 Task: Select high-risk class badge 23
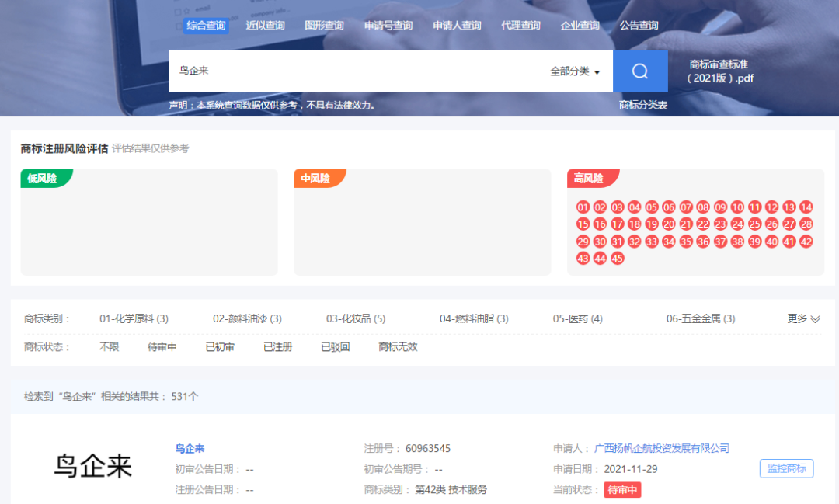tap(720, 224)
